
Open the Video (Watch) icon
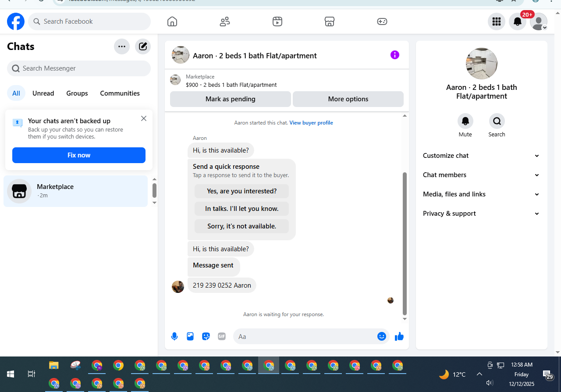277,21
